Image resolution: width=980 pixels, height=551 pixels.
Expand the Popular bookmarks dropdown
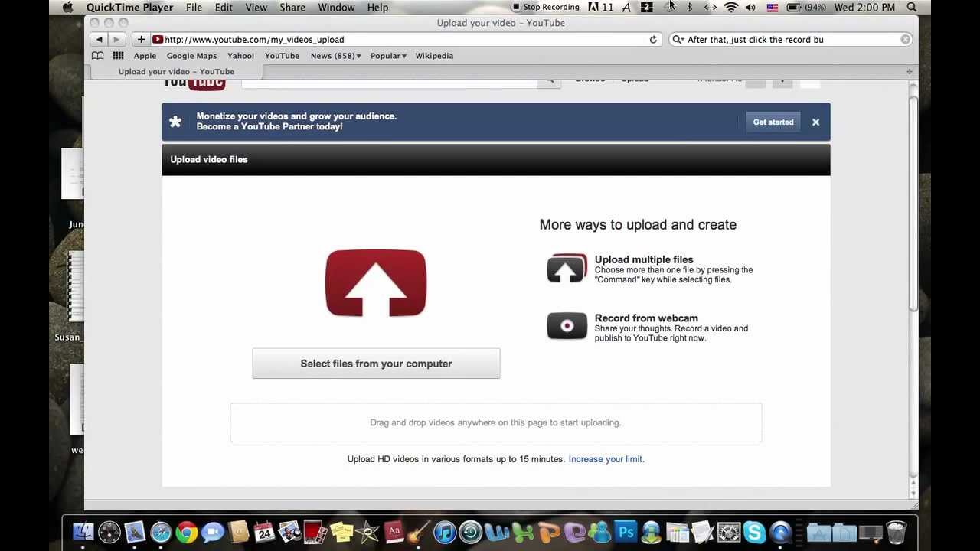click(388, 56)
